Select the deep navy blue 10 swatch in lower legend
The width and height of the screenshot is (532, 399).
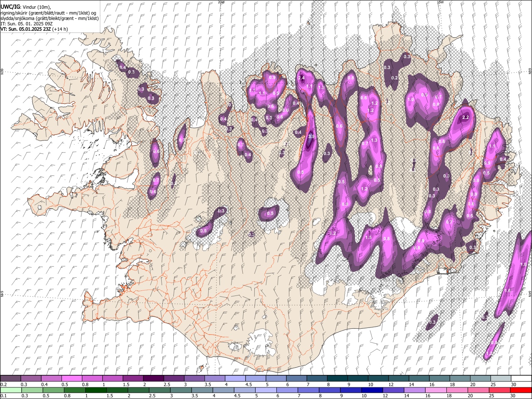(372, 390)
